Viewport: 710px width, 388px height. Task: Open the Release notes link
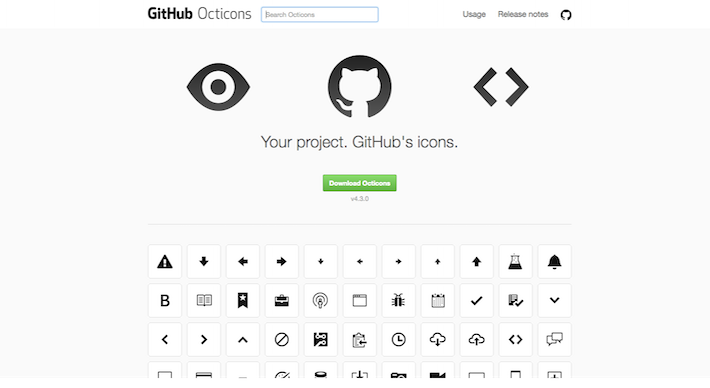[523, 14]
